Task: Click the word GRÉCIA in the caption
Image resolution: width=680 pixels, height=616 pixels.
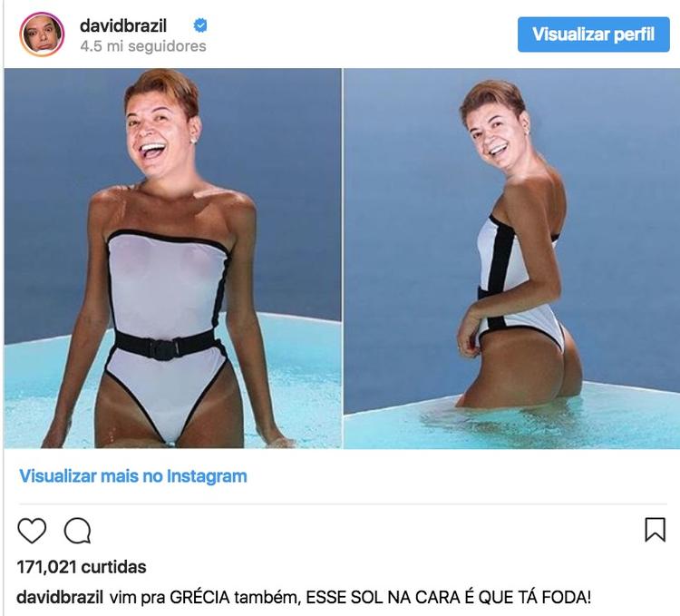Action: pos(199,597)
